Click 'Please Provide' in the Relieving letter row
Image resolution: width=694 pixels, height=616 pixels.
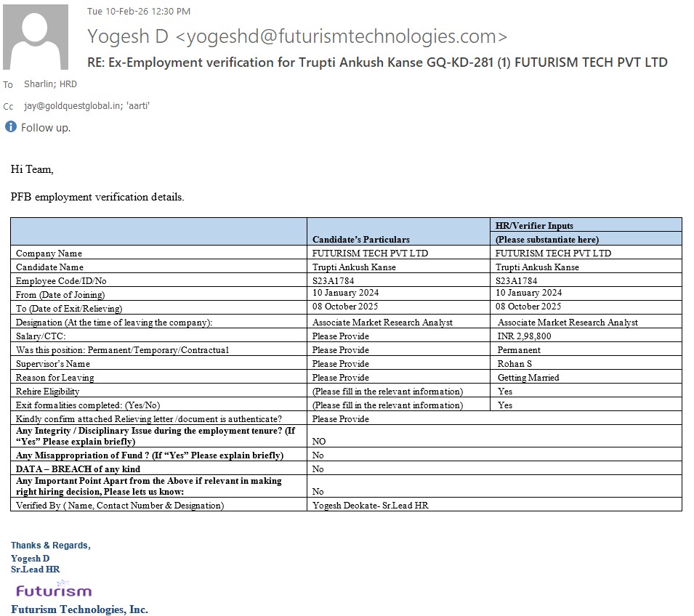point(340,418)
